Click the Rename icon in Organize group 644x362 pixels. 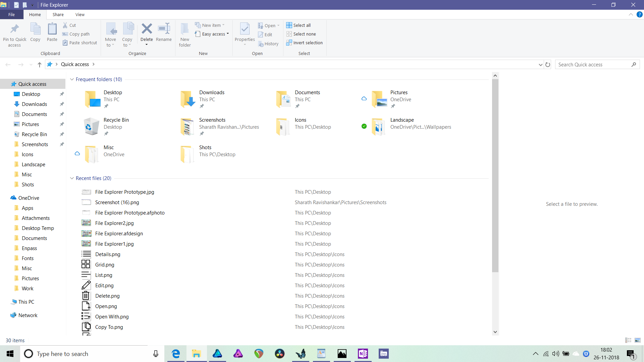coord(164,29)
